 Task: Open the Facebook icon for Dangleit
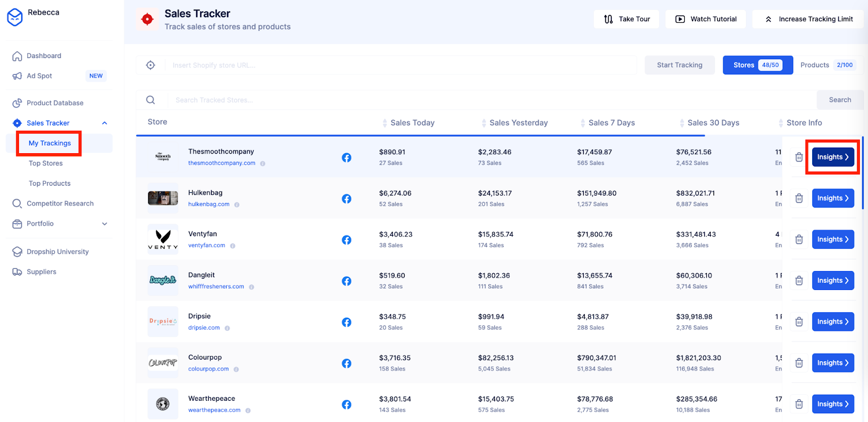(347, 281)
